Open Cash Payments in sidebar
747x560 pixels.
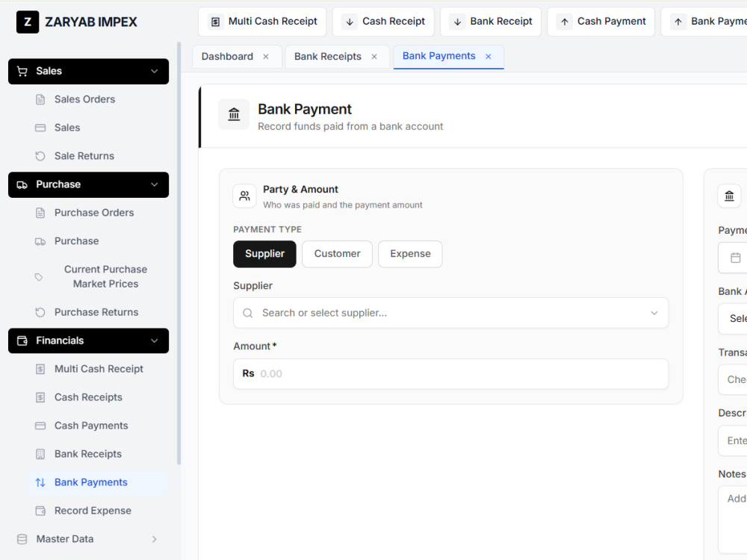coord(98,426)
